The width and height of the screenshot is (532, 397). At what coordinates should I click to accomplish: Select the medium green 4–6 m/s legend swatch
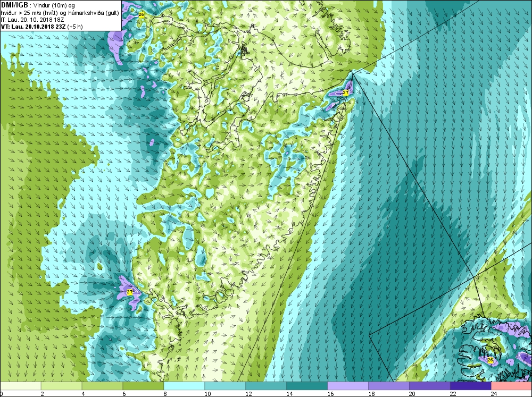tap(103, 386)
